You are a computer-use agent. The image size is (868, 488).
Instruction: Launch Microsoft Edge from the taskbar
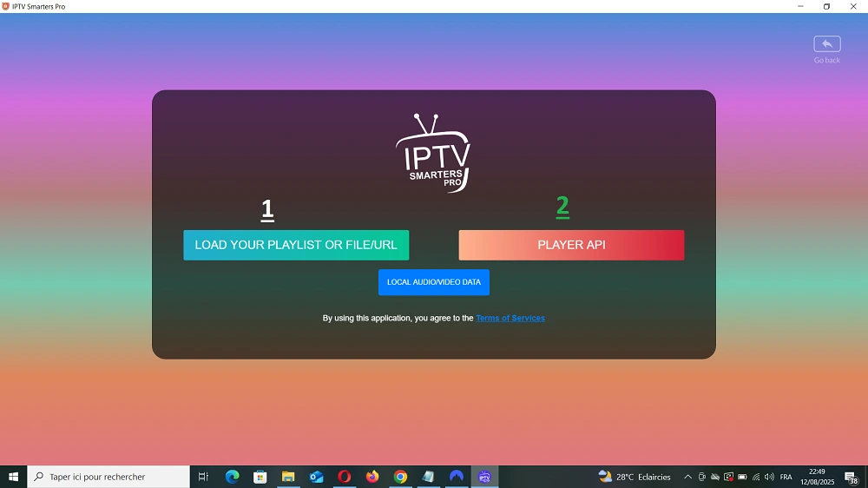tap(232, 477)
